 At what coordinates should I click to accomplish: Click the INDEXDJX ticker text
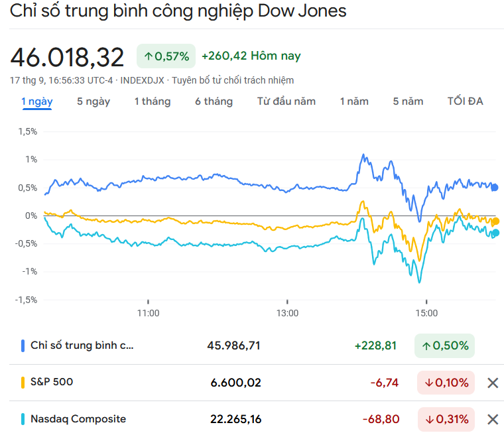tap(142, 80)
